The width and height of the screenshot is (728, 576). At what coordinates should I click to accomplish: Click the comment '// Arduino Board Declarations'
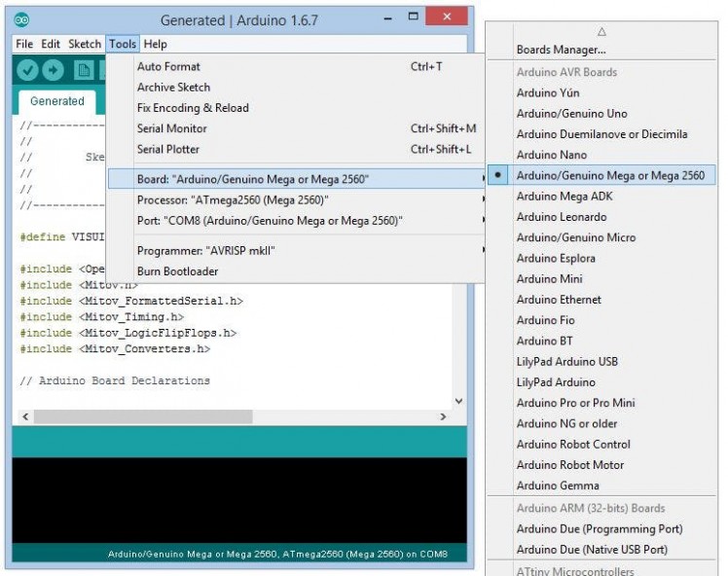coord(115,381)
